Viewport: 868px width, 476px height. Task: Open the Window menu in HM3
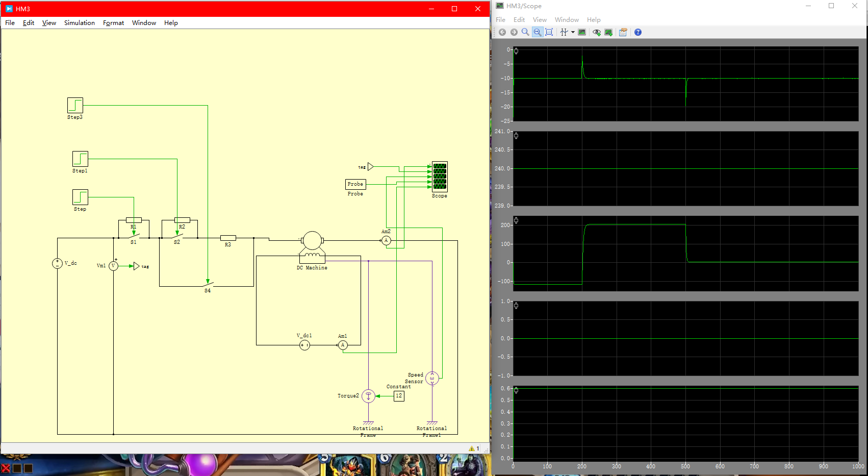(144, 23)
